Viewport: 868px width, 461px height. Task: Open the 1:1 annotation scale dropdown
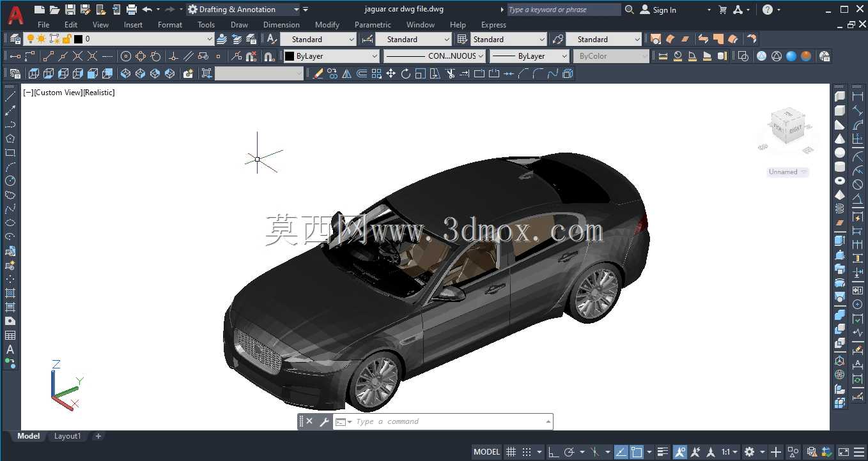(x=730, y=452)
